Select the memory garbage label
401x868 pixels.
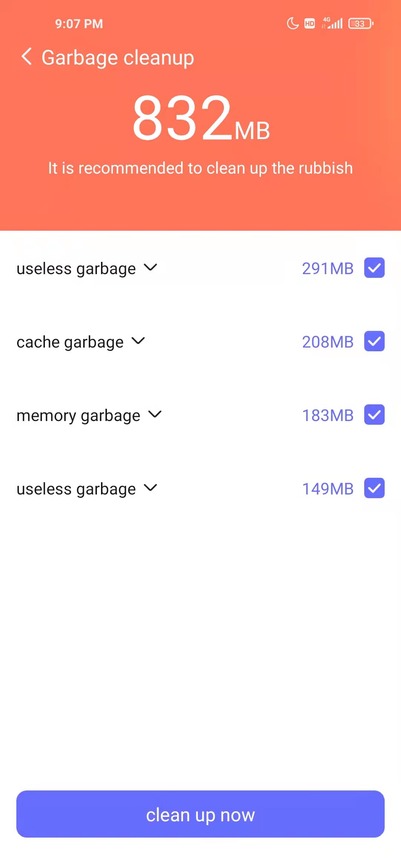78,415
